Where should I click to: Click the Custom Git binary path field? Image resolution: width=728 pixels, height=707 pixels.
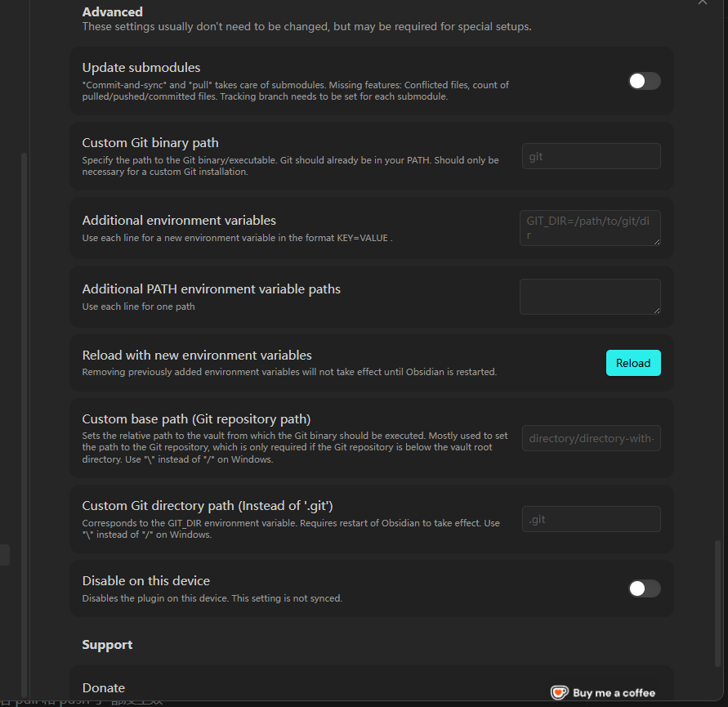tap(591, 156)
